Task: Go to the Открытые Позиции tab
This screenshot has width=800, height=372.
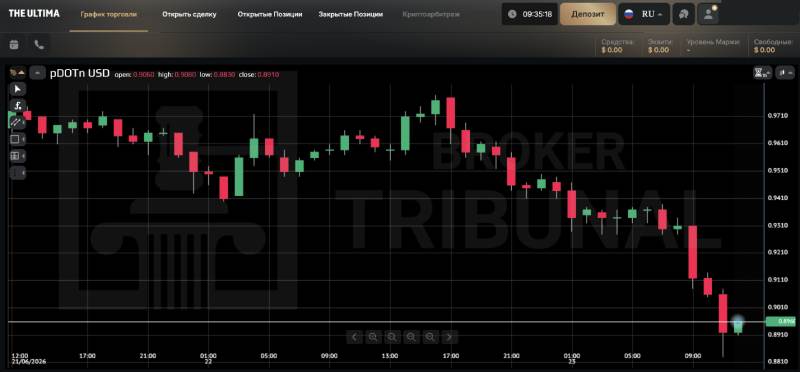Action: (270, 14)
